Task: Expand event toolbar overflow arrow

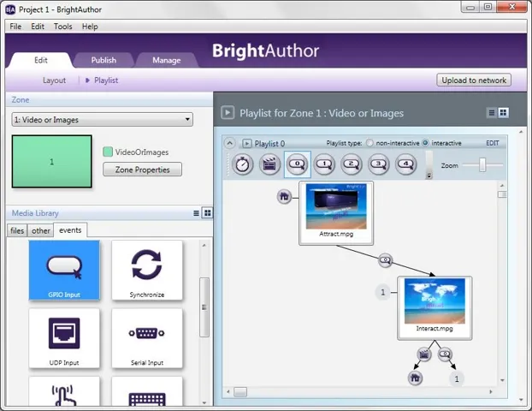Action: tap(429, 176)
